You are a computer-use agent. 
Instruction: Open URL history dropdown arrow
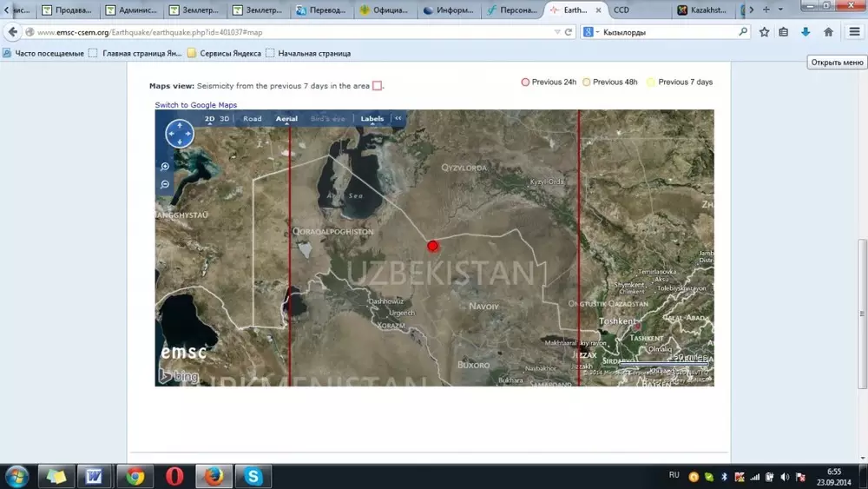(x=556, y=32)
